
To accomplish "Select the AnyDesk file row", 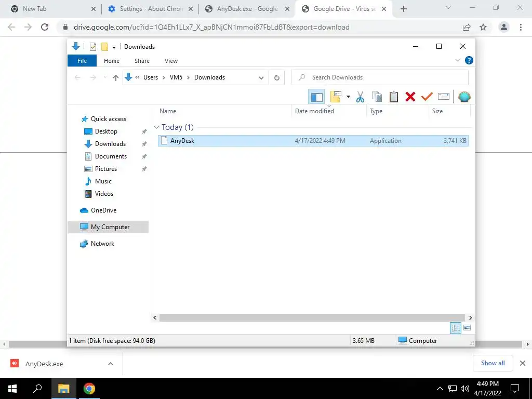I will [313, 141].
